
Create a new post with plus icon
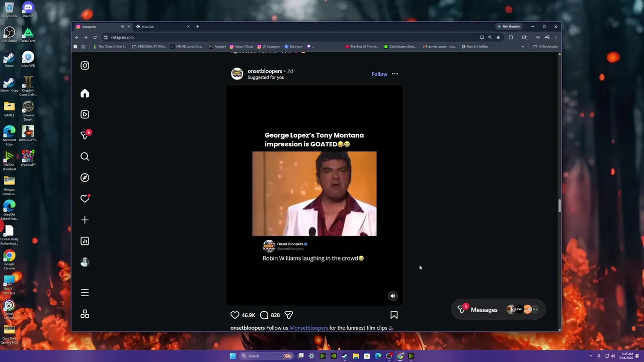[x=85, y=220]
